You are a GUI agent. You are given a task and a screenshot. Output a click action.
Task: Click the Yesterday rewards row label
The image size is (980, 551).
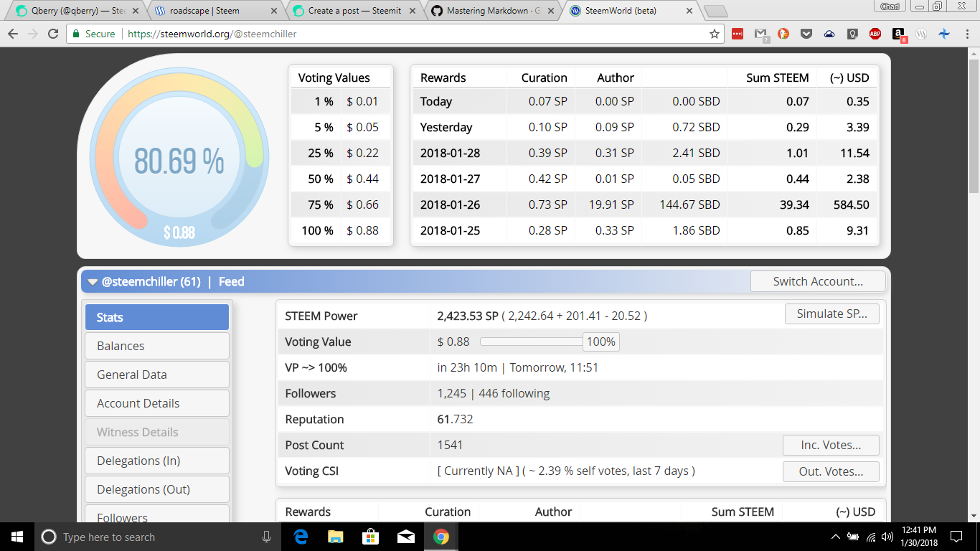(446, 127)
